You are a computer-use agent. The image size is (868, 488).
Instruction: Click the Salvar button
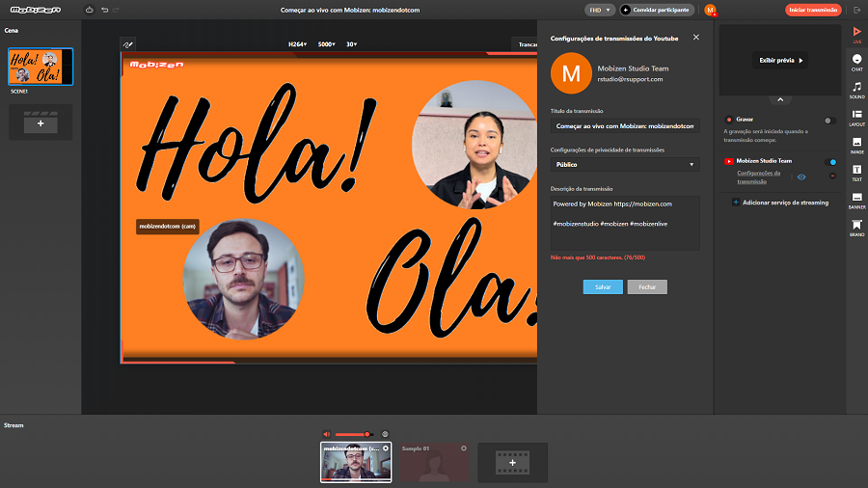[x=603, y=286]
